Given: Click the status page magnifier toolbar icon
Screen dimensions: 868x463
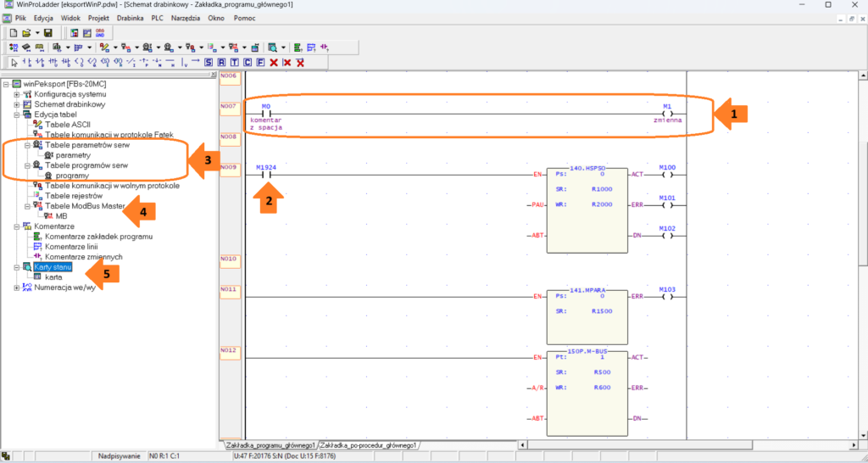Looking at the screenshot, I should point(272,47).
